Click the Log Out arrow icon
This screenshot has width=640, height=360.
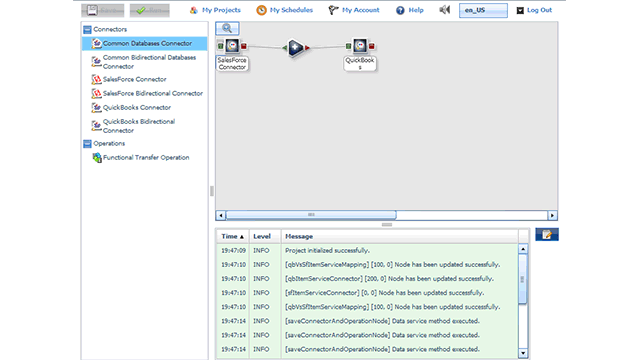520,11
